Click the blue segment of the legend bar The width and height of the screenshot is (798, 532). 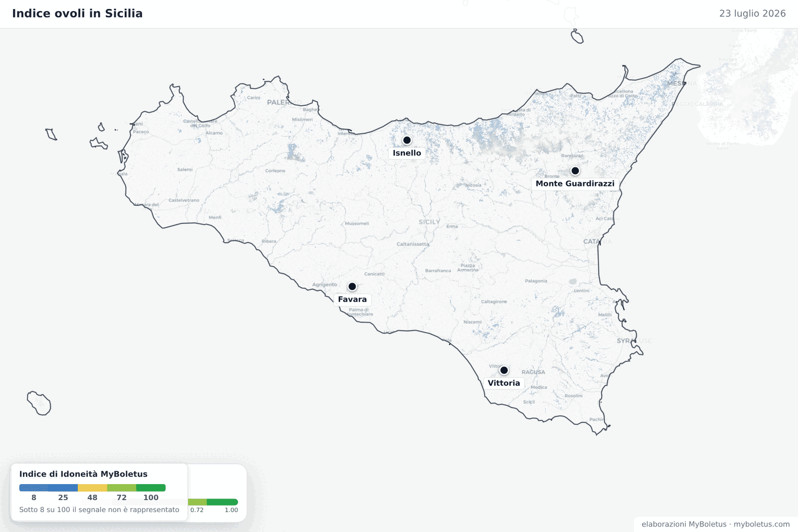coord(48,488)
